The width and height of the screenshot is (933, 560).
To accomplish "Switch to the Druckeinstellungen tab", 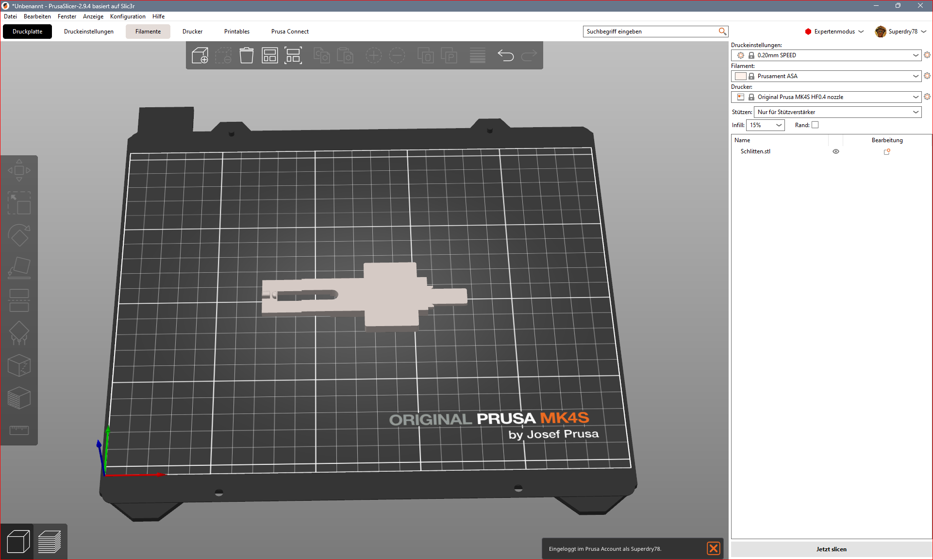I will point(89,32).
